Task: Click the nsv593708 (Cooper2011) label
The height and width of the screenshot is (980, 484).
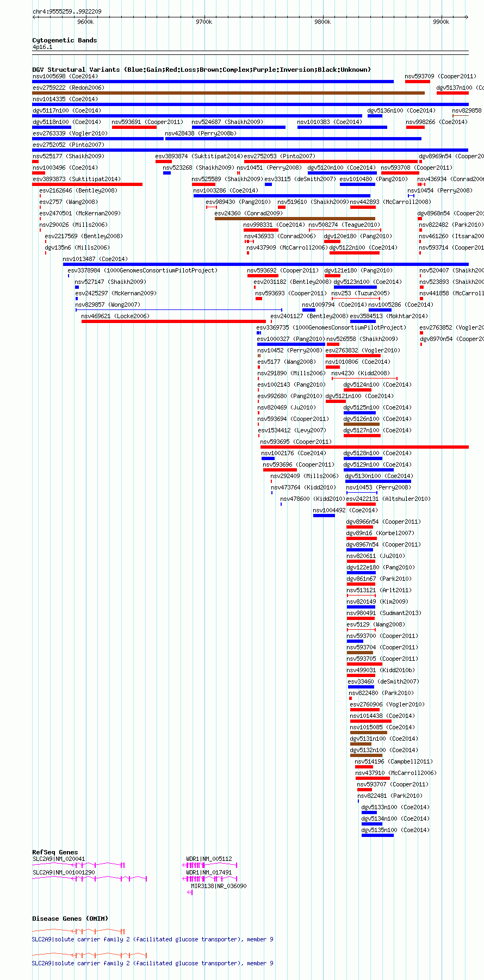Action: pos(416,168)
